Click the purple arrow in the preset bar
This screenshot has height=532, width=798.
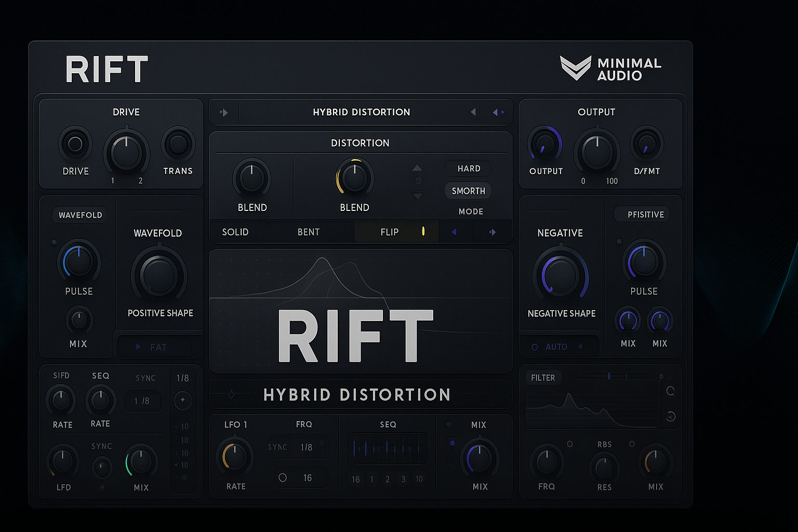click(498, 112)
